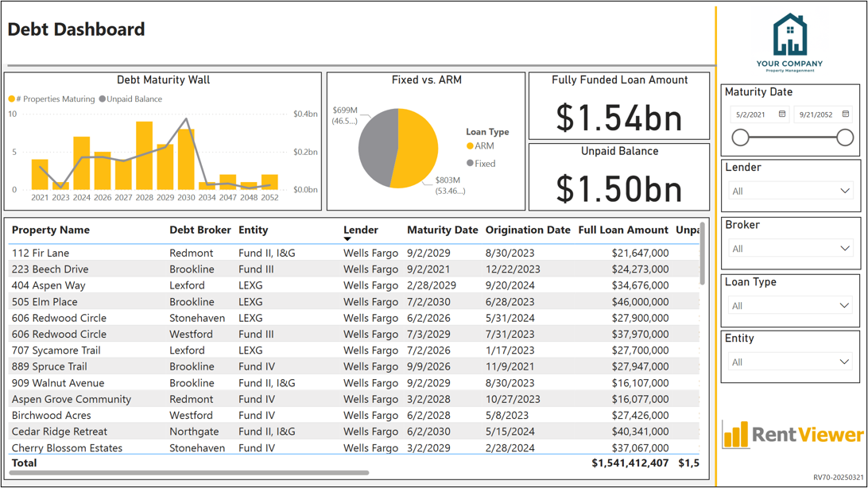Click the $1.54bn Fully Funded Loan card
Screen dimensions: 868x488
click(x=619, y=106)
